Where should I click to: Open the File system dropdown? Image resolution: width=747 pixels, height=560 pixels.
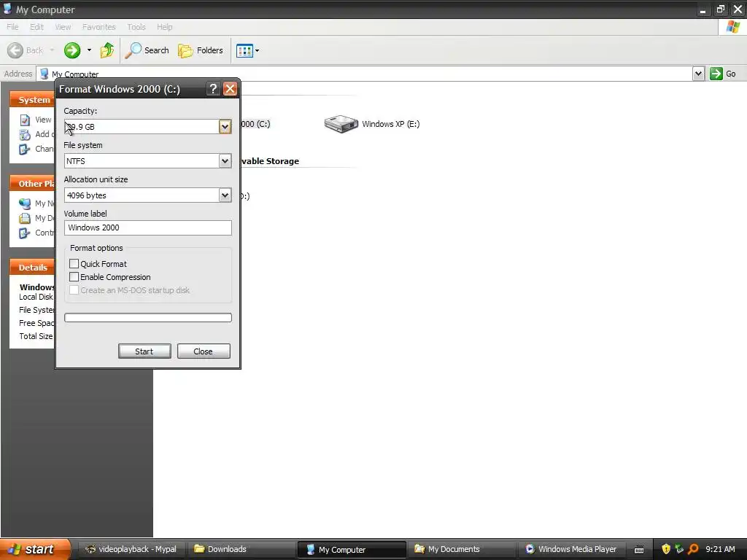(225, 161)
